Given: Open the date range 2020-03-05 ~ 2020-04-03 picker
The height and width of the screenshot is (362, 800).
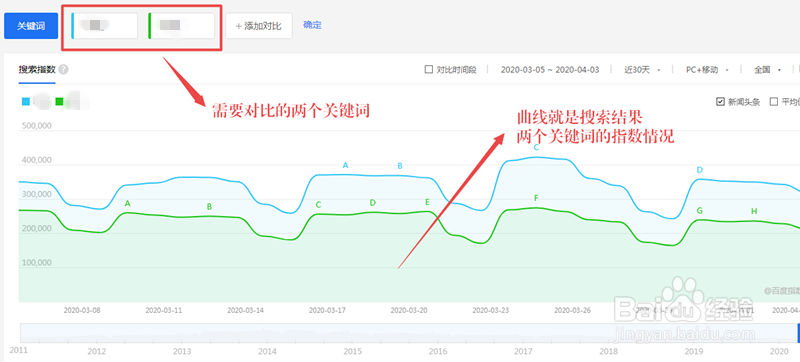Looking at the screenshot, I should 550,70.
